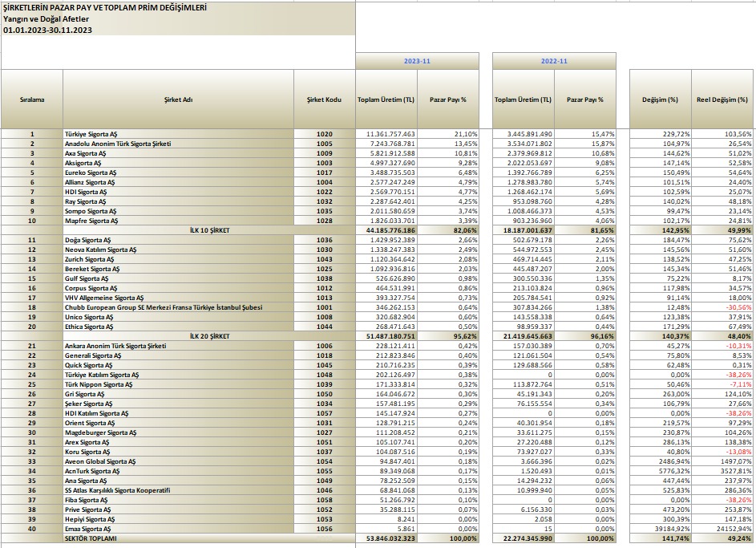The image size is (756, 548).
Task: Select the 'Neova Katılım Sigorta AŞ' cell
Action: point(179,250)
